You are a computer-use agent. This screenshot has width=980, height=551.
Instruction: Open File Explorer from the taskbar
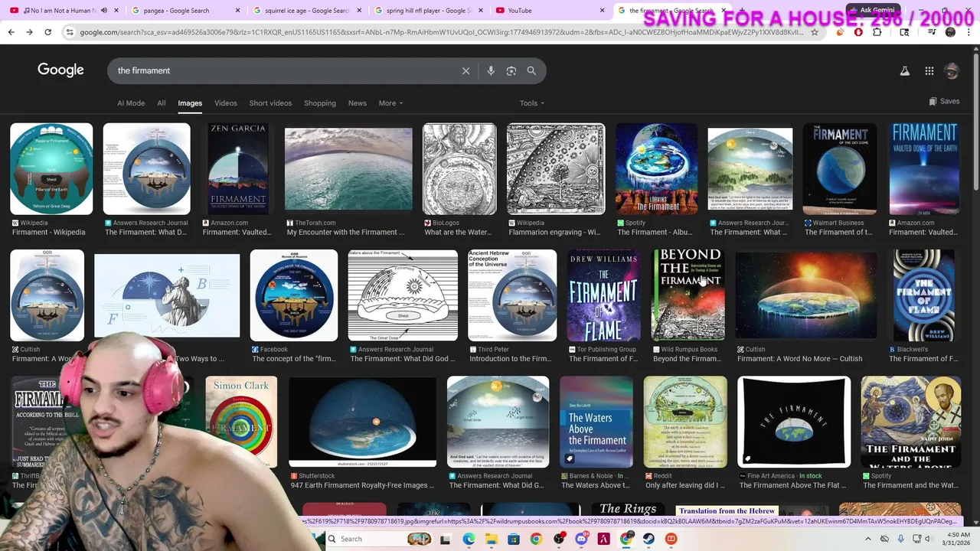click(x=491, y=539)
